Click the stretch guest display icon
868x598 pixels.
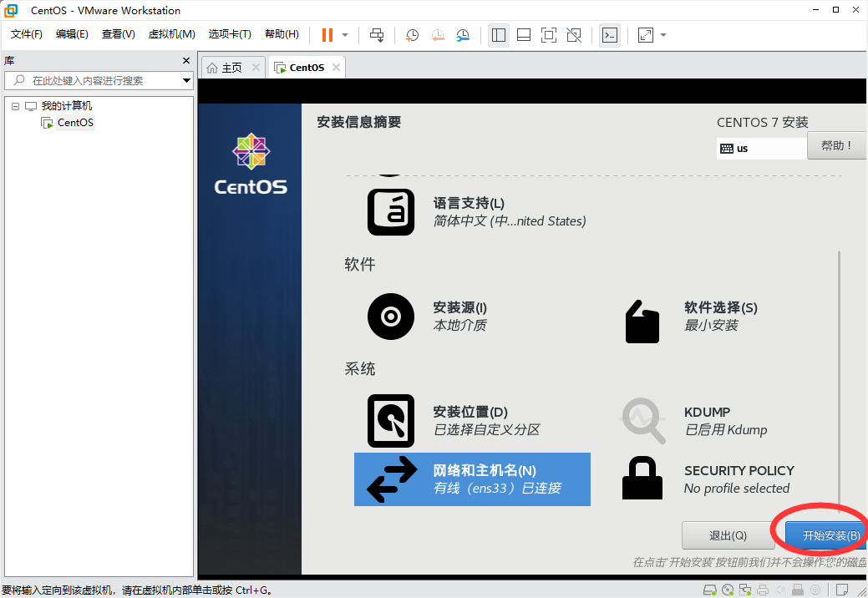point(646,35)
